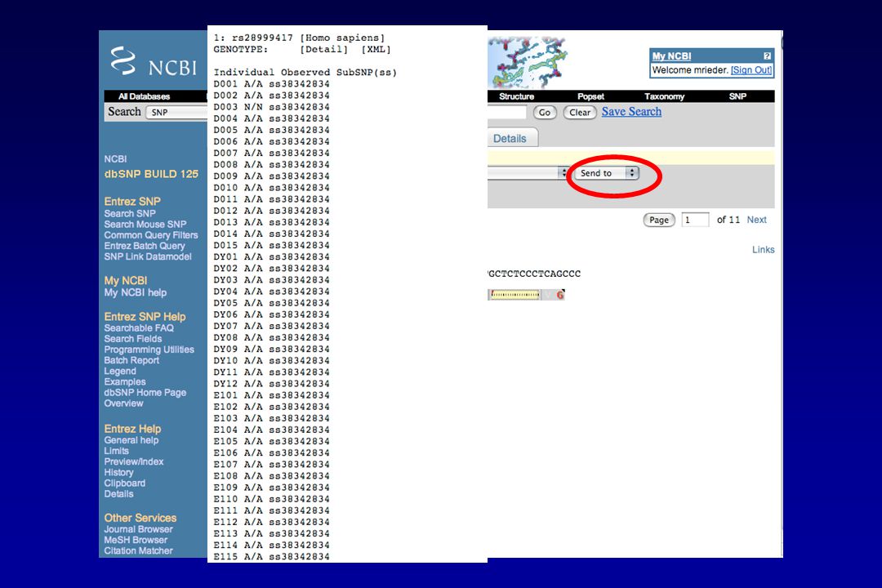Open the Entrez Help heading
882x588 pixels.
pos(132,429)
